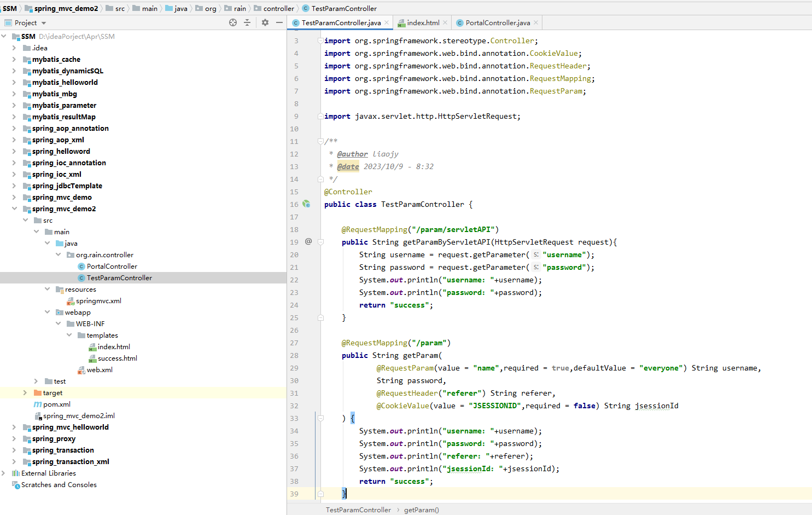Expand the mybatis_cache module
Viewport: 812px width, 515px height.
pyautogui.click(x=14, y=60)
